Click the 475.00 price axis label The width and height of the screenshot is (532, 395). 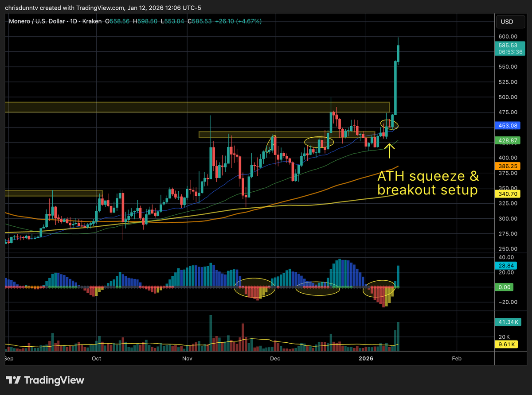507,112
